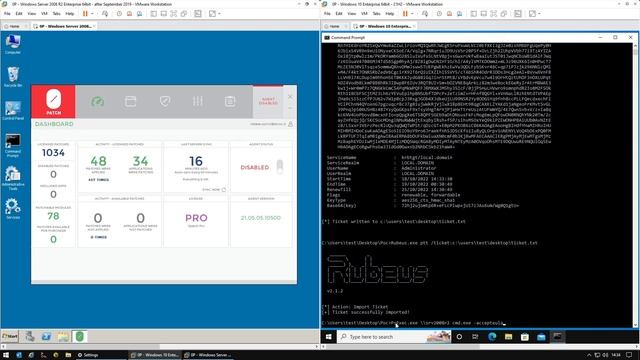The height and width of the screenshot is (360, 640).
Task: Open host notification center icon
Action: coord(629,355)
